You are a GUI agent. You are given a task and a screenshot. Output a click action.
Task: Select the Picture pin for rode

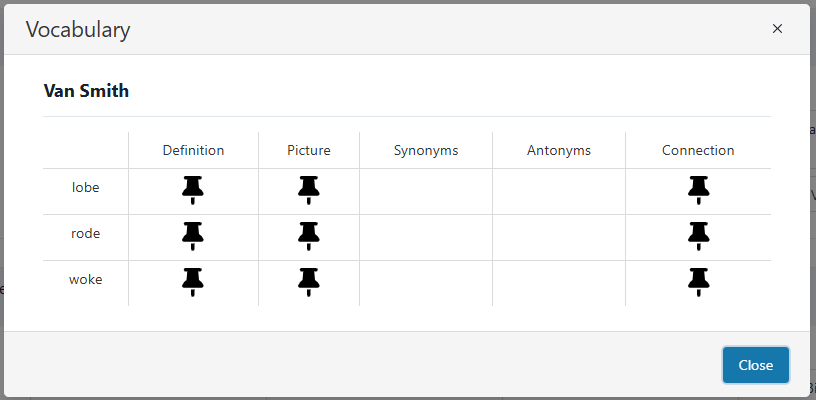coord(308,236)
